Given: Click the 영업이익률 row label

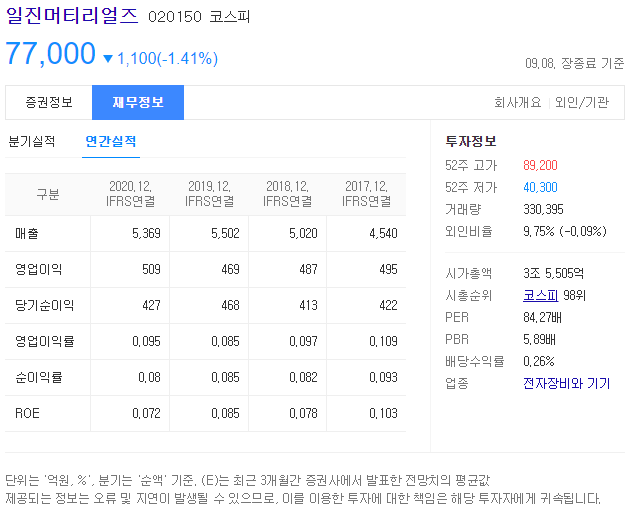Looking at the screenshot, I should (44, 341).
